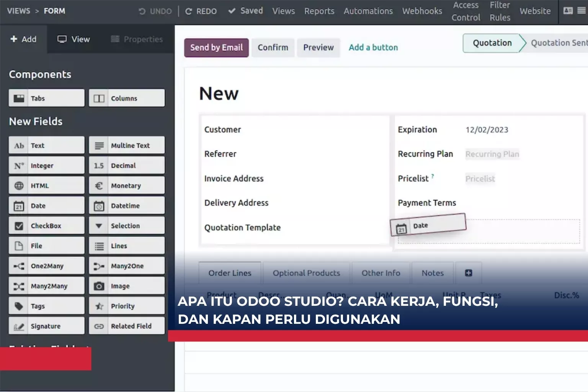Add a Tabs component
Screen dimensions: 588x392
47,98
